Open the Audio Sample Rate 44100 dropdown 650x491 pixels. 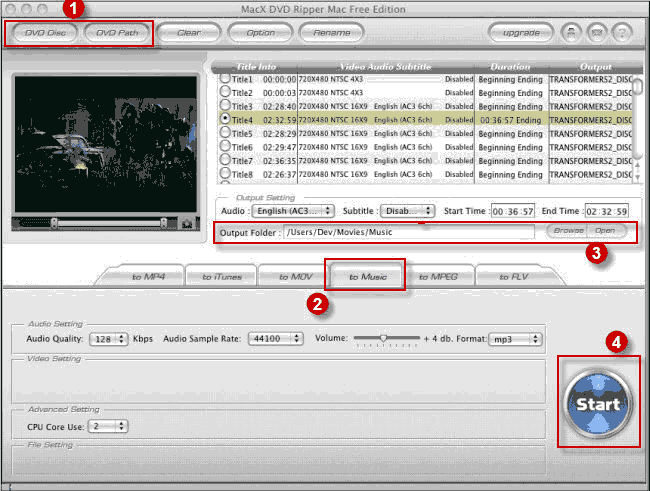[x=276, y=339]
